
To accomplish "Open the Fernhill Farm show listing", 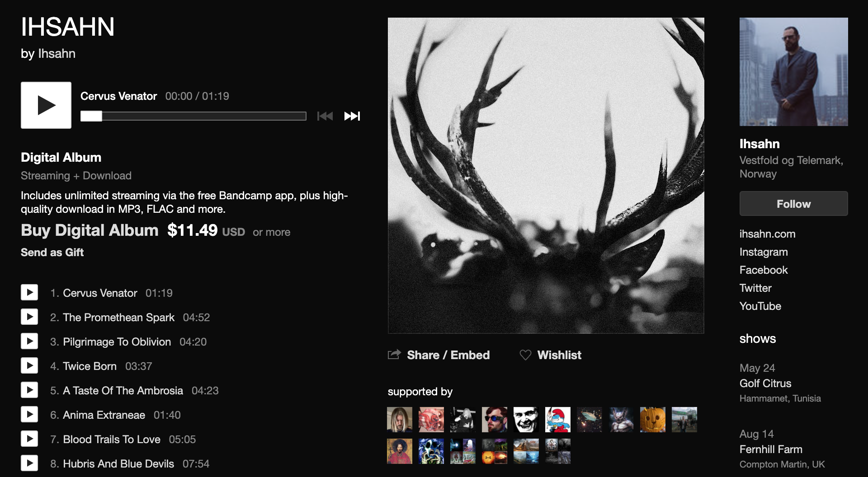I will (771, 449).
